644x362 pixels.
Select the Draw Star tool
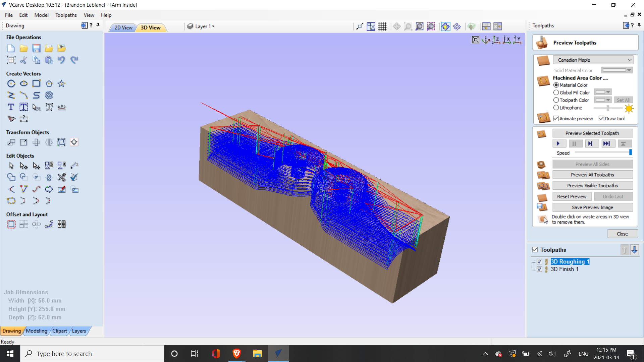[61, 83]
